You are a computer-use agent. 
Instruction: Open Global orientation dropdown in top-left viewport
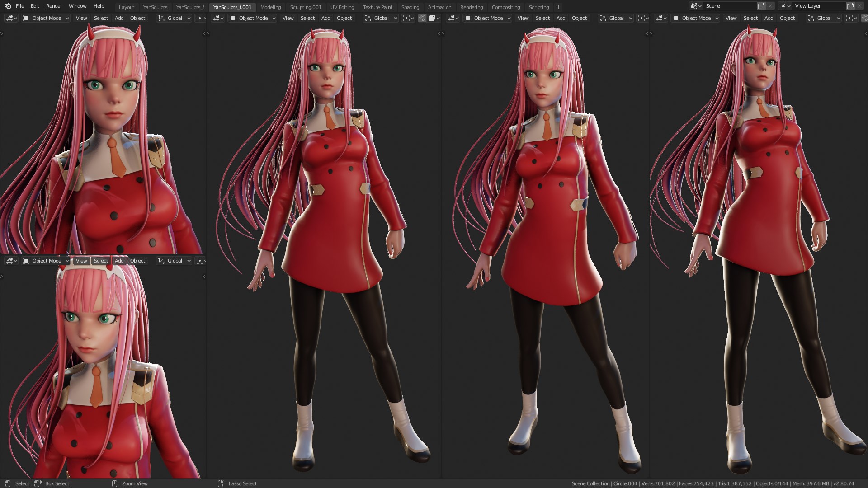coord(174,18)
